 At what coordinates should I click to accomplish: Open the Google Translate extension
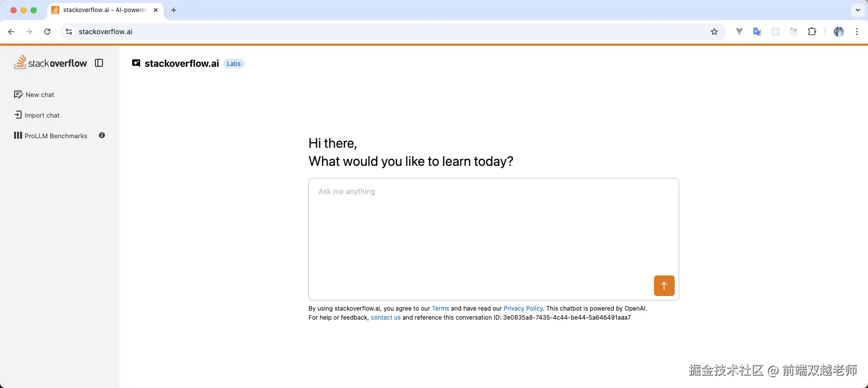[757, 32]
